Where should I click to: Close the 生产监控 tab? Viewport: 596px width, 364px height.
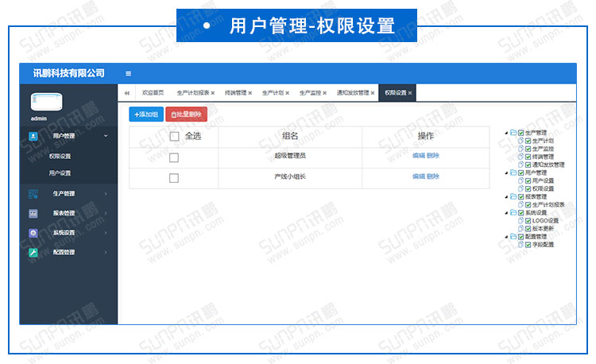[x=324, y=93]
